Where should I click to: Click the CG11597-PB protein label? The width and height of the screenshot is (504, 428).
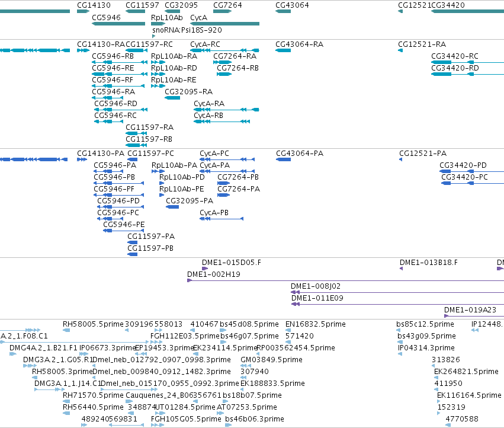[x=150, y=248]
